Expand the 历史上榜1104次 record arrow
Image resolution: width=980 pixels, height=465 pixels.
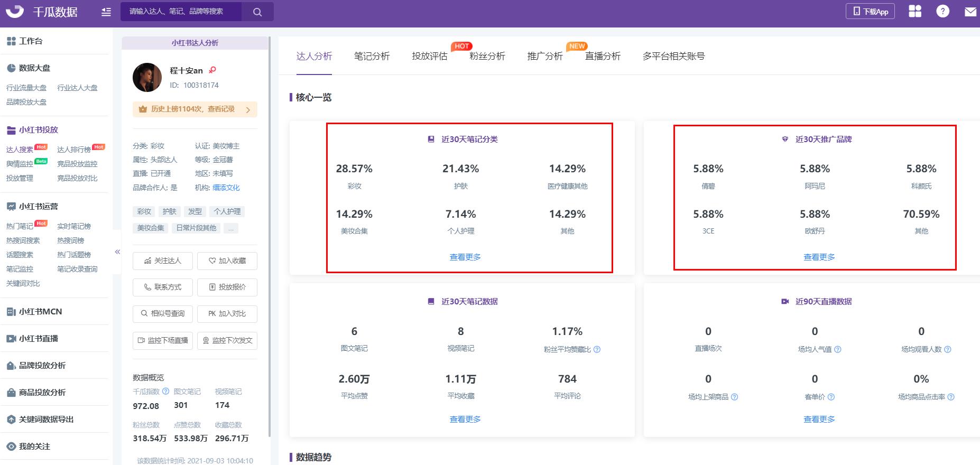coord(248,110)
